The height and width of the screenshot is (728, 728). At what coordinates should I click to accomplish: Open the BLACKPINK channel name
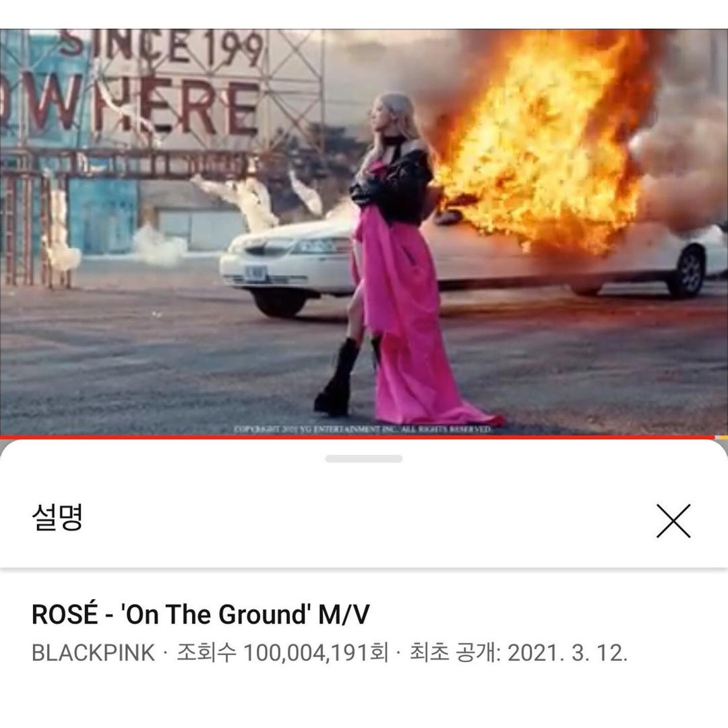93,653
